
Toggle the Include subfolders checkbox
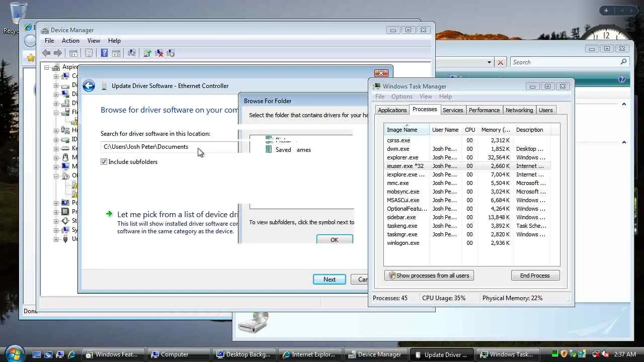[104, 162]
